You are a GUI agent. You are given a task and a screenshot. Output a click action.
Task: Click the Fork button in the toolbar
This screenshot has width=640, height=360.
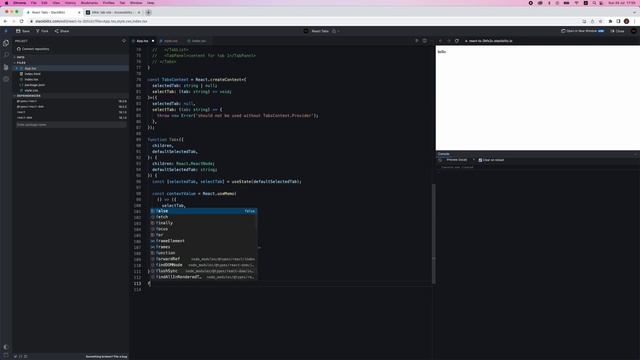pos(42,31)
